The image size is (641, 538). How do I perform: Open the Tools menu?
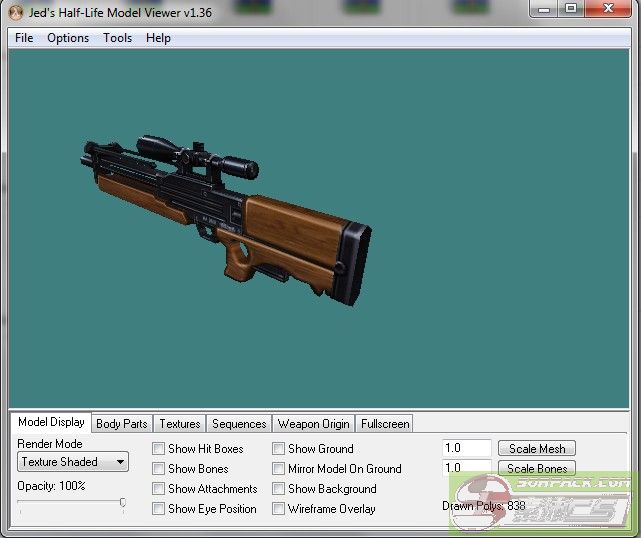[117, 38]
